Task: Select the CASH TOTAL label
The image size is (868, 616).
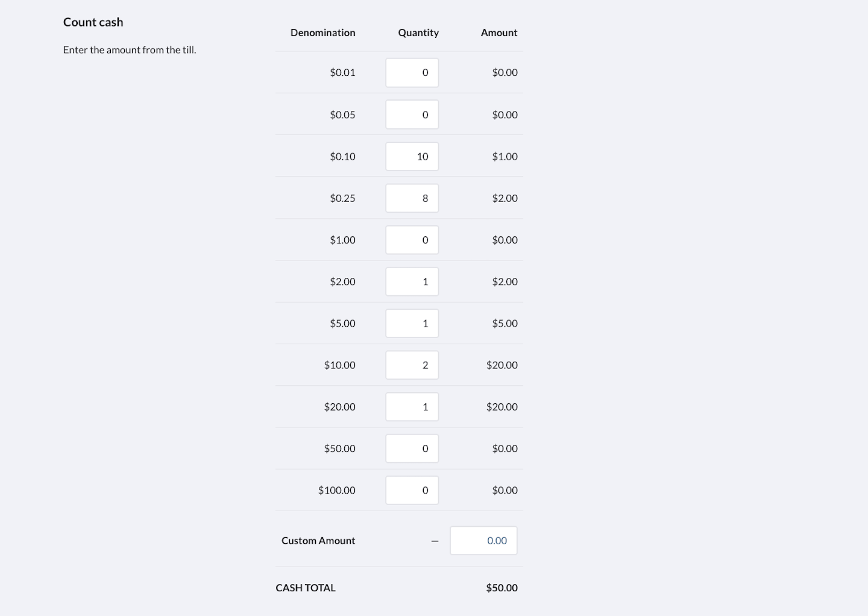Action: pos(305,588)
